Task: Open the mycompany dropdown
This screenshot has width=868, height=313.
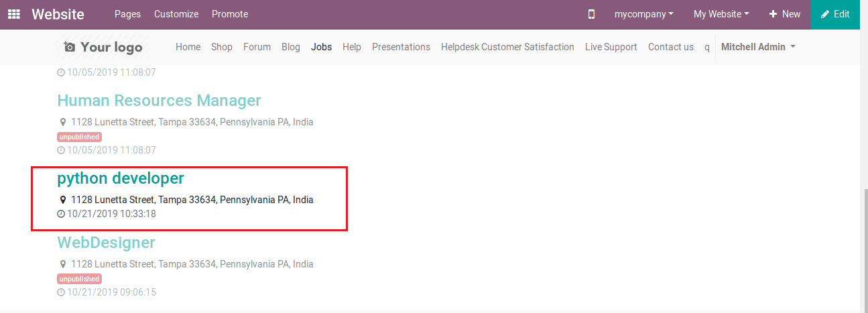Action: point(644,14)
